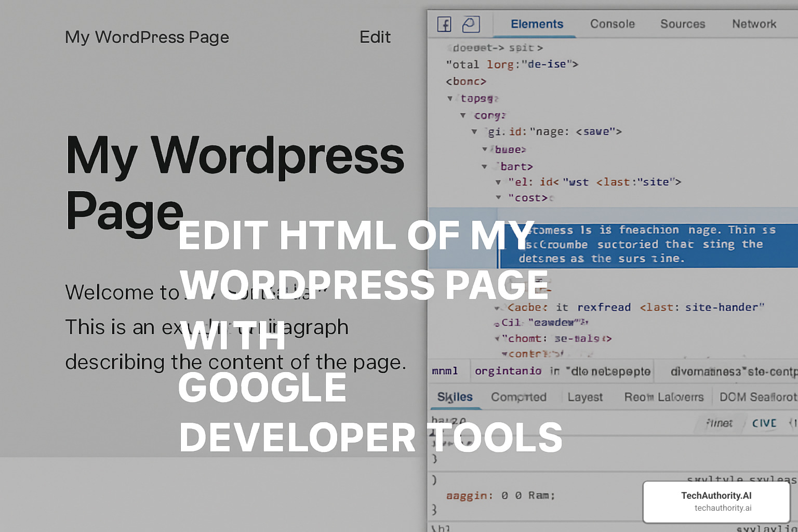Click the aaggin: 0 0 Ram declaration
This screenshot has width=798, height=532.
click(x=501, y=496)
